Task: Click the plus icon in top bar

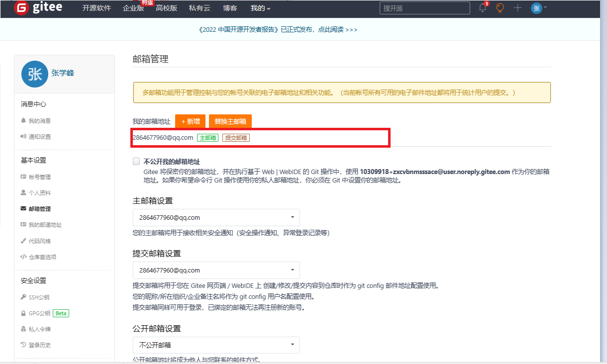Action: 518,8
